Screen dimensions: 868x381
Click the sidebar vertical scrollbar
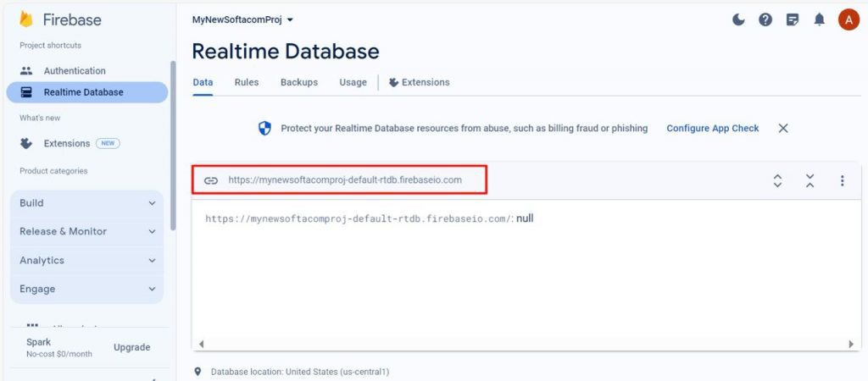pyautogui.click(x=173, y=146)
